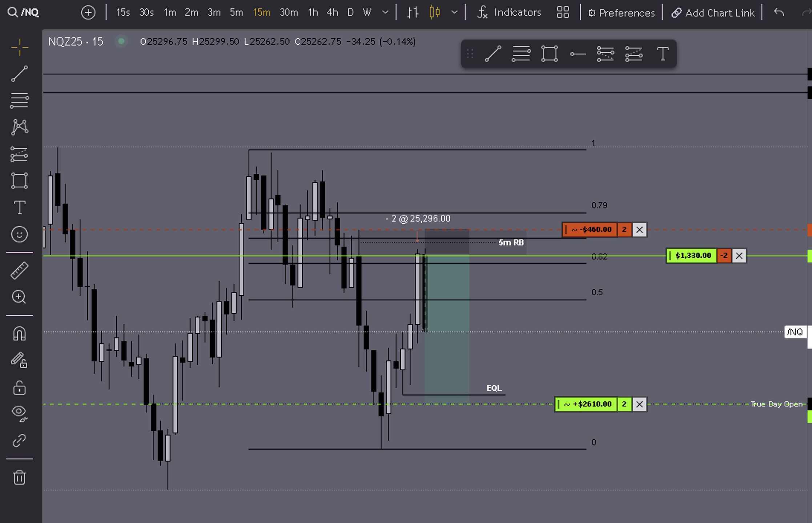
Task: Click the NQZ25 · 15 chart title
Action: pyautogui.click(x=76, y=42)
